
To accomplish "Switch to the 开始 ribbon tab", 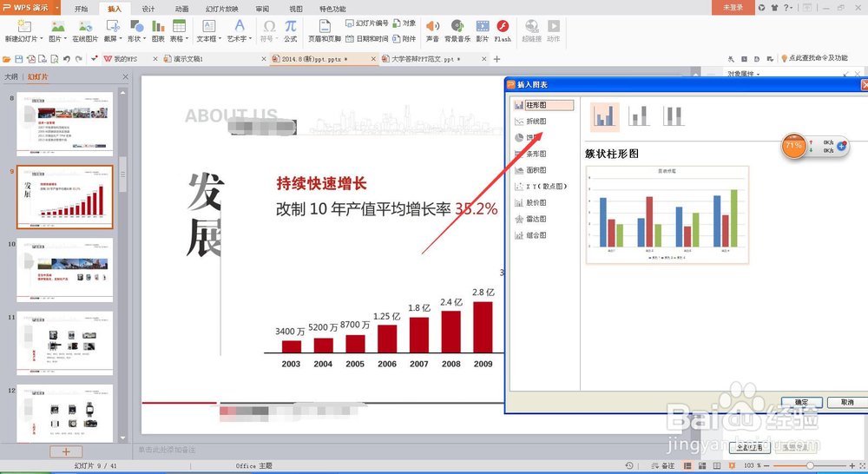I will coord(82,9).
